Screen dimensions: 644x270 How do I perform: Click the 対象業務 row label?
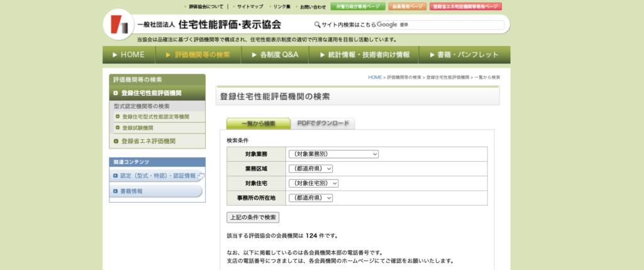pyautogui.click(x=257, y=154)
